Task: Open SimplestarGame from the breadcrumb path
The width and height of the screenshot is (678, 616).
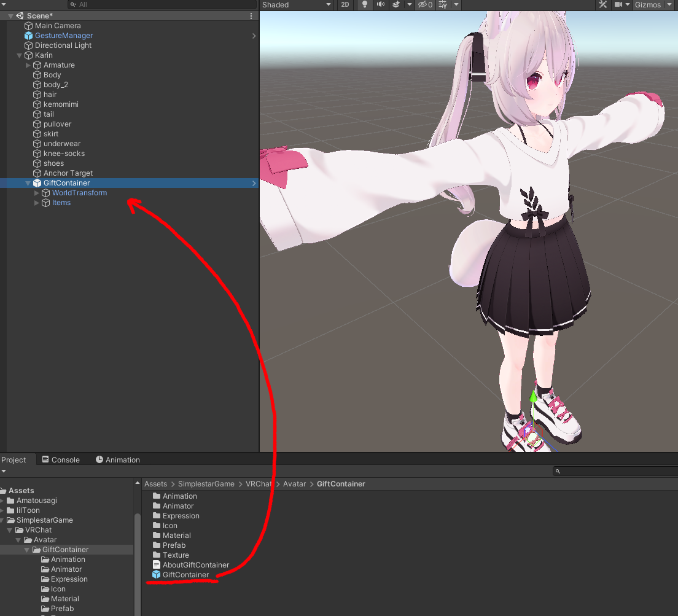Action: (206, 483)
